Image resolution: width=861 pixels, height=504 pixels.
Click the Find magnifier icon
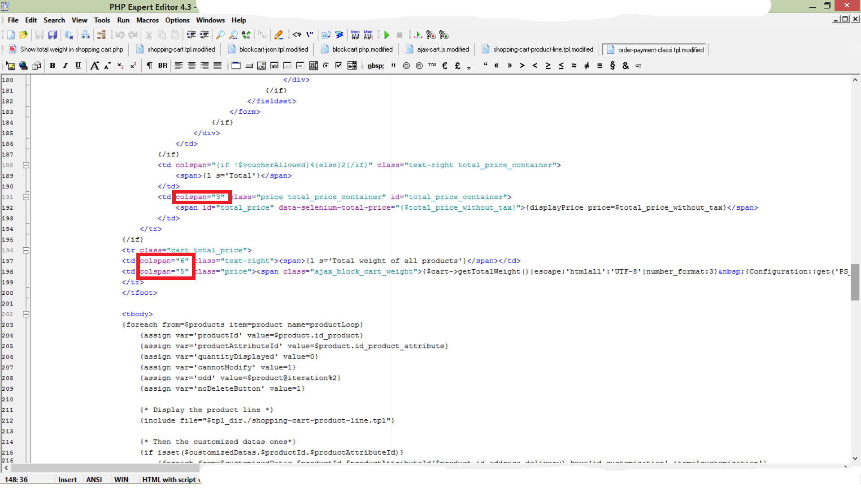click(x=220, y=35)
